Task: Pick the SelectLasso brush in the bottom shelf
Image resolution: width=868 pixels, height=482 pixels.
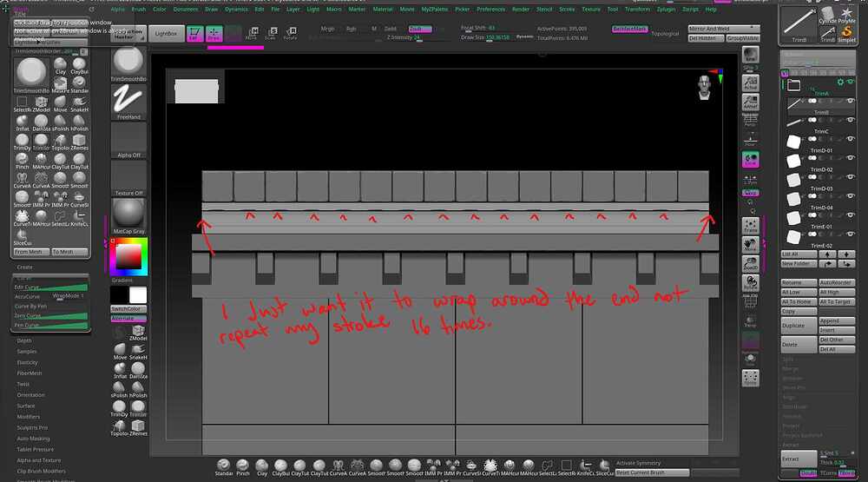Action: point(547,467)
